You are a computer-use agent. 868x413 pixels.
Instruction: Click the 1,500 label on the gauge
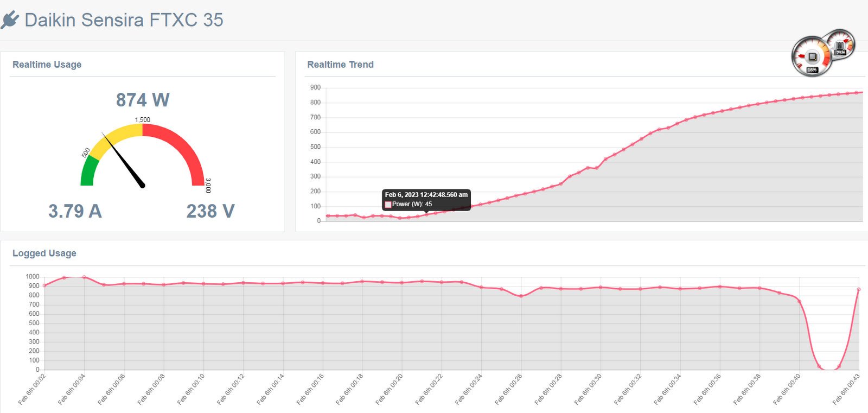click(x=143, y=120)
